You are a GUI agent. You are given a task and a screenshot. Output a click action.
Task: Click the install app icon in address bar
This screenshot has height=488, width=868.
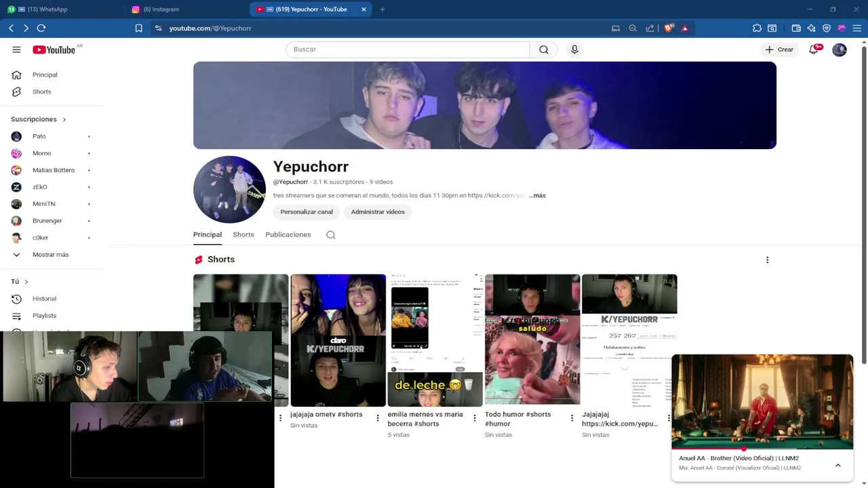click(x=616, y=28)
